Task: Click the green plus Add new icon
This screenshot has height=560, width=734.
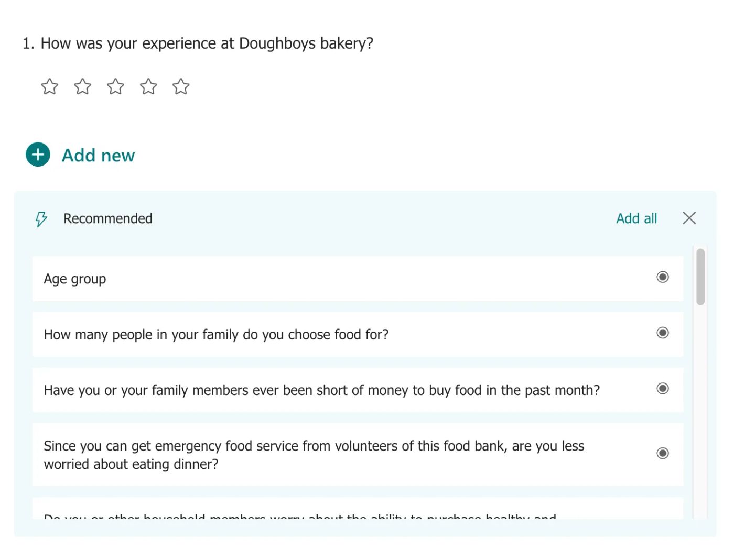Action: [x=38, y=155]
